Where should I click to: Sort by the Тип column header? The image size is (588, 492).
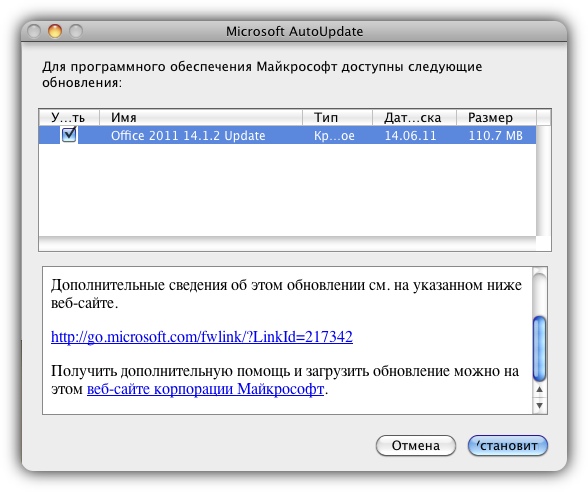tap(338, 118)
